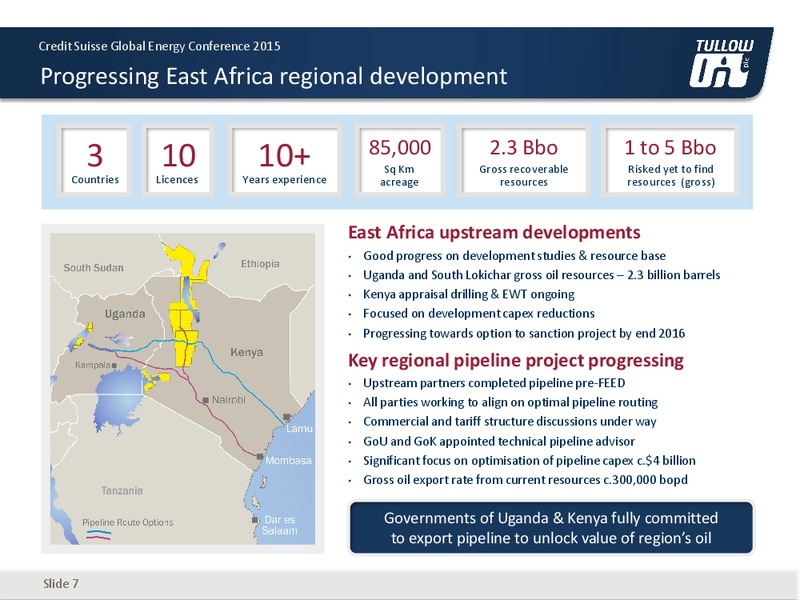Click bullet about pipeline capex c.$4 billion
This screenshot has width=800, height=600.
529,461
